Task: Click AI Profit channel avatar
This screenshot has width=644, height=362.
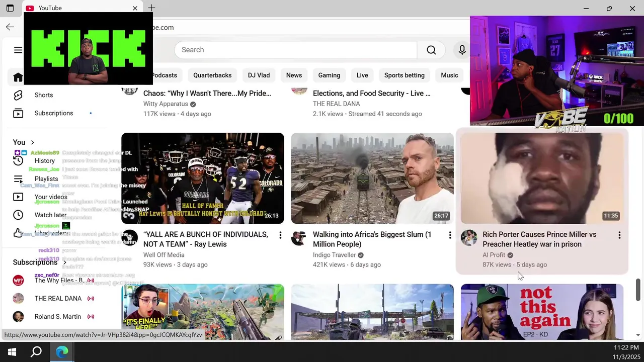Action: click(x=469, y=238)
